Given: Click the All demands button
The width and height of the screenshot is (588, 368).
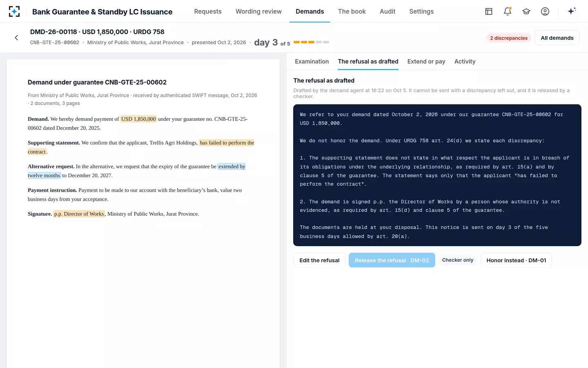Looking at the screenshot, I should tap(557, 38).
